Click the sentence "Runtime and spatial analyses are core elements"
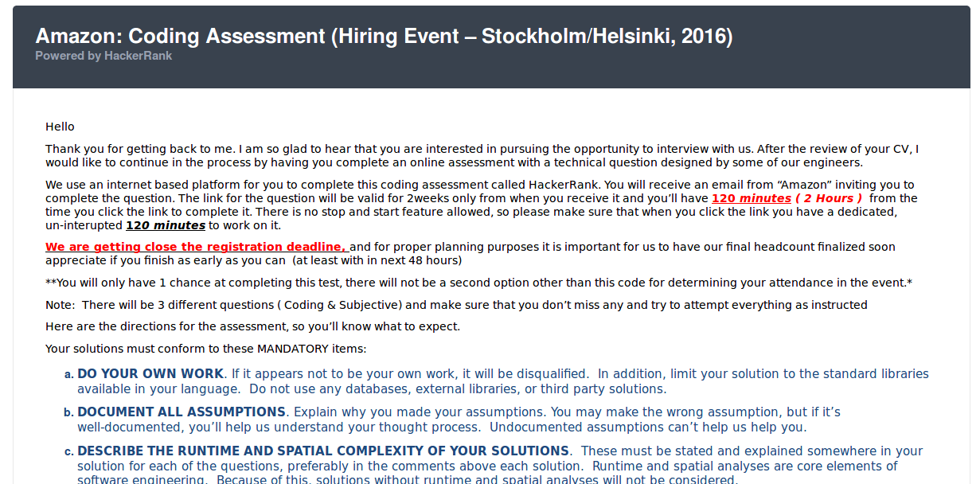Viewport: 980px width, 484px height. click(744, 466)
